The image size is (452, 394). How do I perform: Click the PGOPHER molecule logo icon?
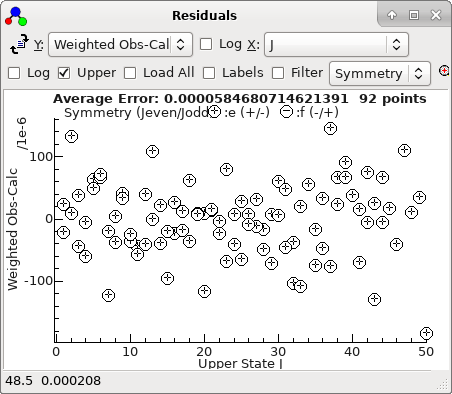pos(16,16)
